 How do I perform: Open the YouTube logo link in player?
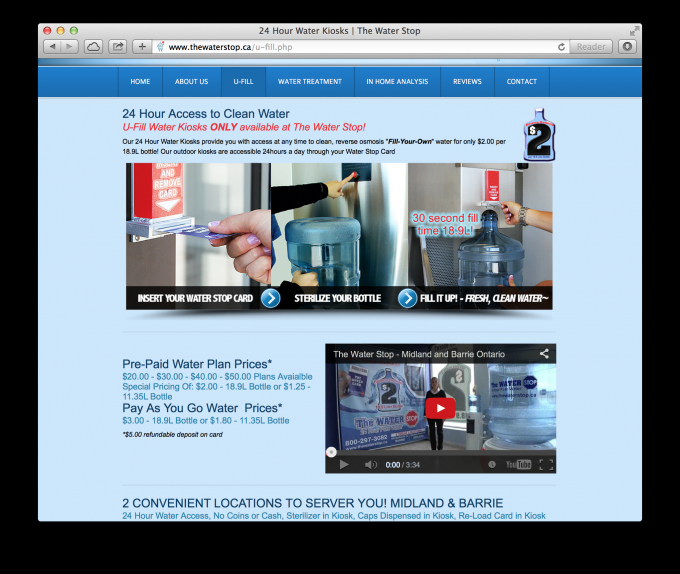(518, 464)
